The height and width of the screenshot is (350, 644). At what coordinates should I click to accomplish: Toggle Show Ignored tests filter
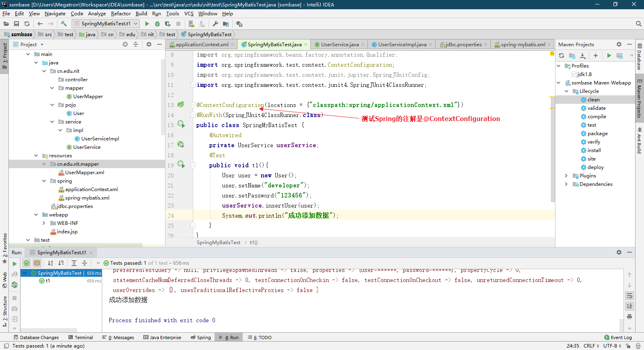tap(37, 263)
